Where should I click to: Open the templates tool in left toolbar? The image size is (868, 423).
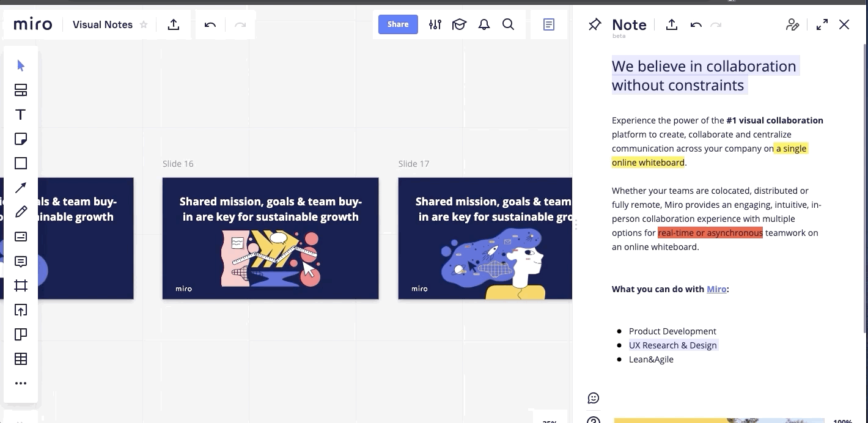tap(21, 90)
